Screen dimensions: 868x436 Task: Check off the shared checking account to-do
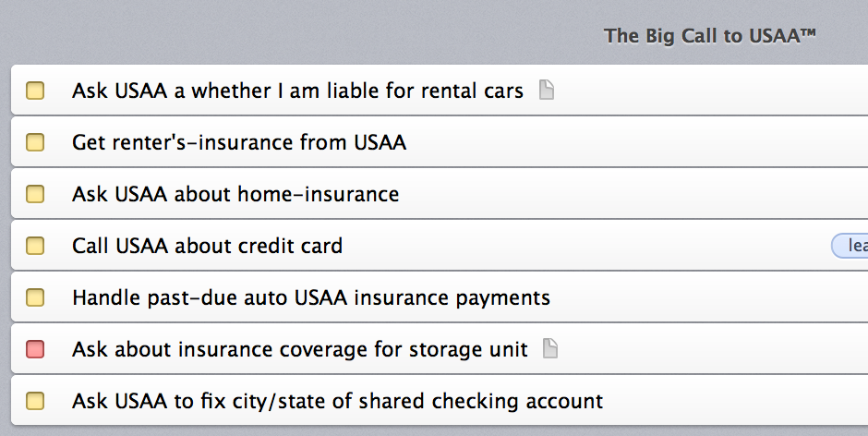coord(35,401)
